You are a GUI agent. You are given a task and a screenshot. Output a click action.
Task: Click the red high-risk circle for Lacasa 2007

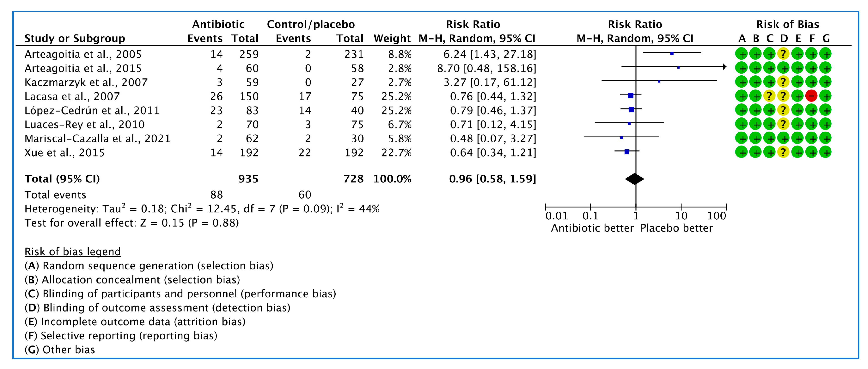tap(811, 96)
